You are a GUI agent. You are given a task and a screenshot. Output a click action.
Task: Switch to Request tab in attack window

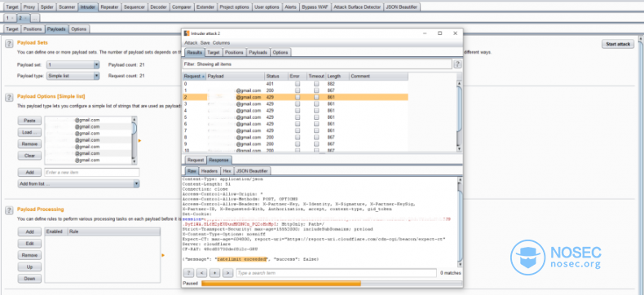[x=196, y=160]
